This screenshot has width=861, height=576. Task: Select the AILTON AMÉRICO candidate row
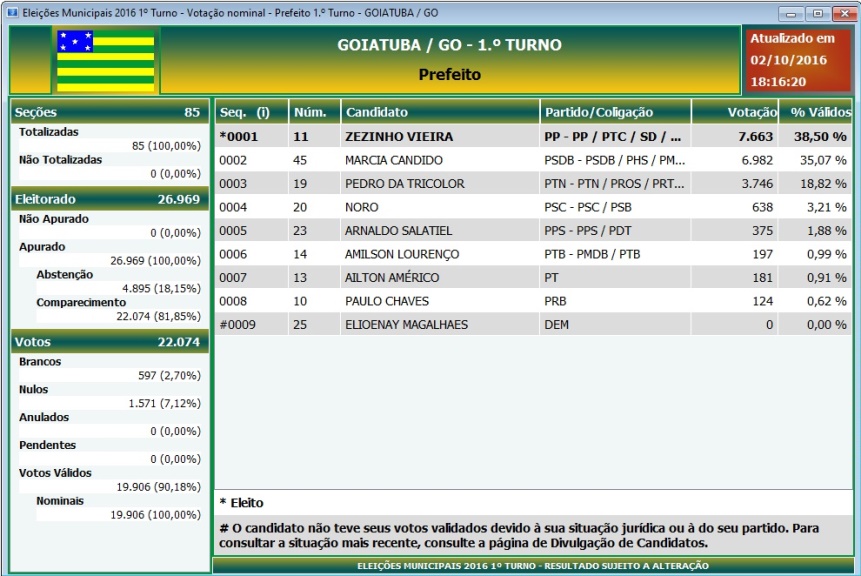click(533, 277)
